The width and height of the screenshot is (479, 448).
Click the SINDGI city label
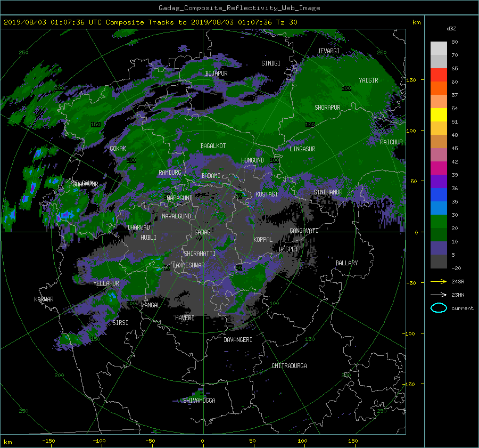(x=271, y=63)
